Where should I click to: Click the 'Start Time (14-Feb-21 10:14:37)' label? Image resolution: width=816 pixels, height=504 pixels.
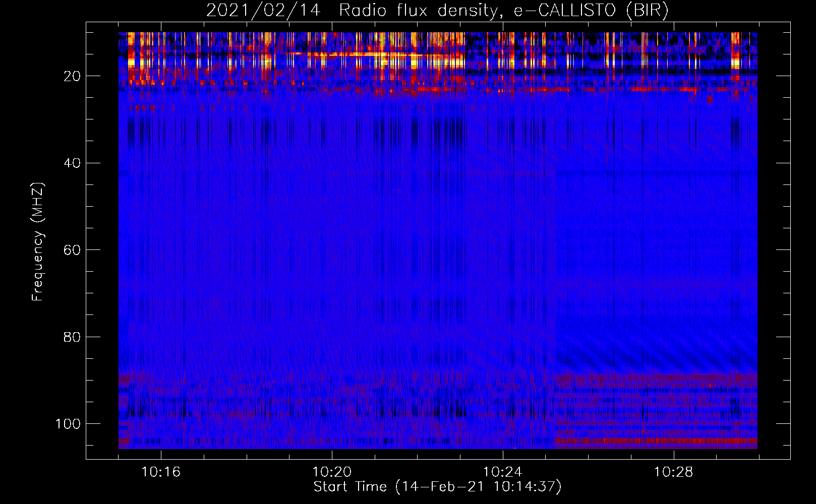pyautogui.click(x=437, y=487)
